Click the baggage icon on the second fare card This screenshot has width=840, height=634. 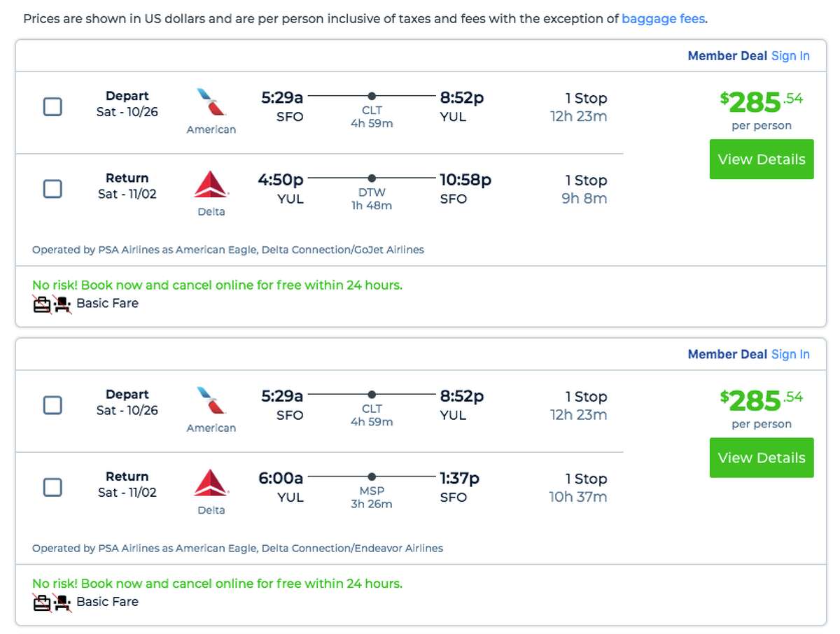tap(41, 602)
